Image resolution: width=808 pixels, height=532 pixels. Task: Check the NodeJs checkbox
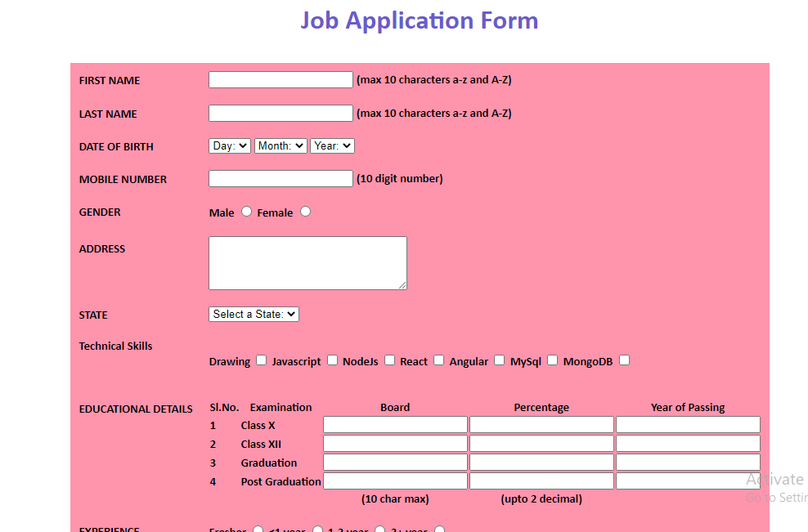pyautogui.click(x=389, y=360)
